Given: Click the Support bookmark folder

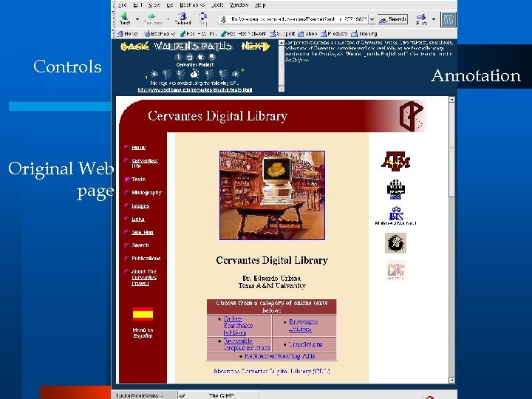Looking at the screenshot, I should [x=282, y=33].
